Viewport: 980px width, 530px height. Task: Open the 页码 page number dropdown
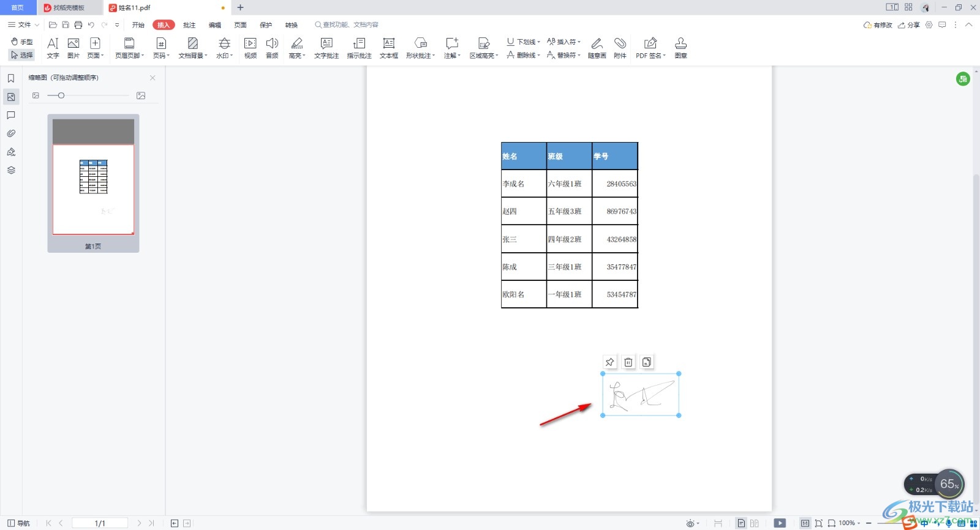pos(161,48)
